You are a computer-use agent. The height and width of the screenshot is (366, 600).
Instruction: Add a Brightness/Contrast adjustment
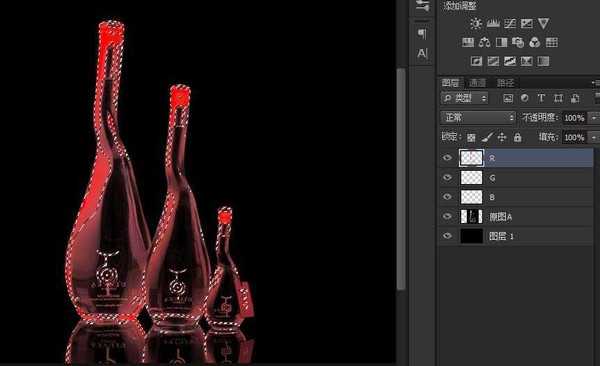click(476, 24)
